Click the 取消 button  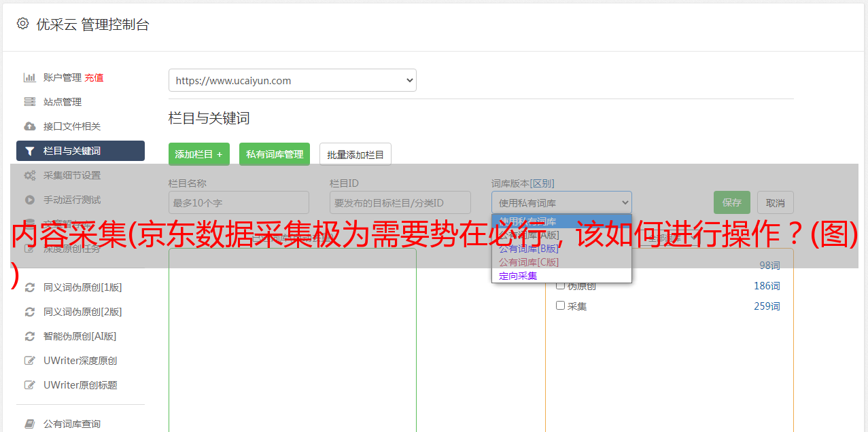(776, 202)
